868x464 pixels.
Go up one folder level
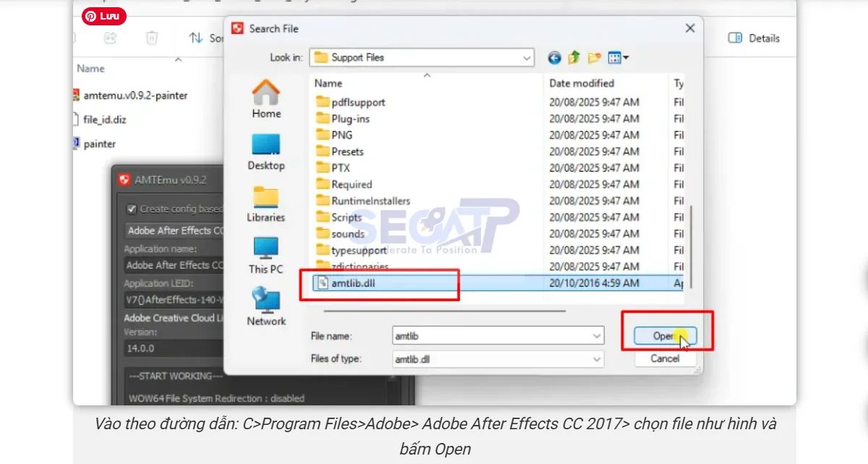click(x=574, y=57)
